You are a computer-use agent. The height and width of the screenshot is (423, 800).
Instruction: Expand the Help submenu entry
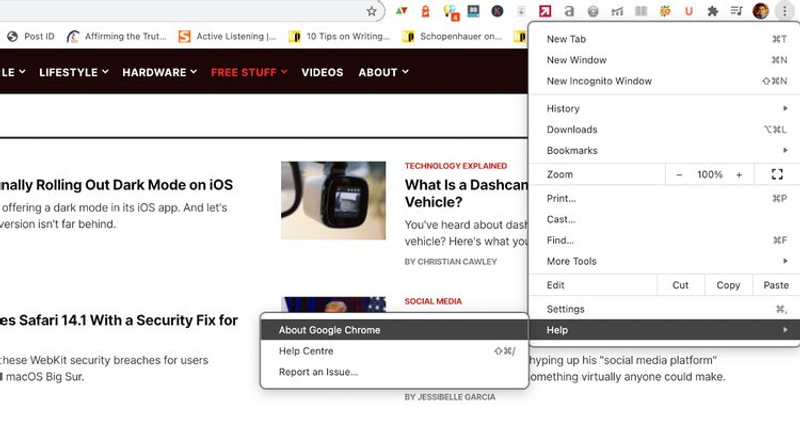pos(665,330)
